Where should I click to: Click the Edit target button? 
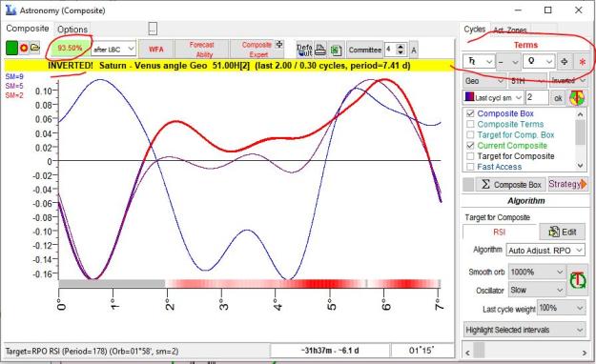coord(562,232)
